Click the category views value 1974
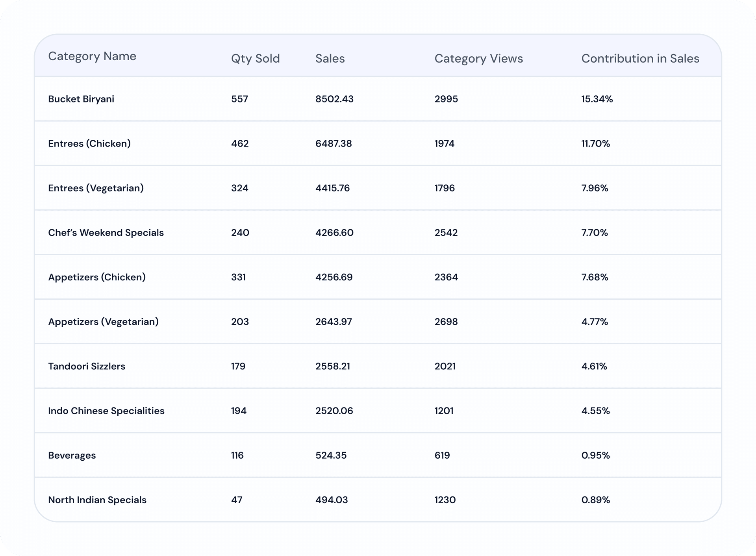This screenshot has height=556, width=756. (444, 143)
